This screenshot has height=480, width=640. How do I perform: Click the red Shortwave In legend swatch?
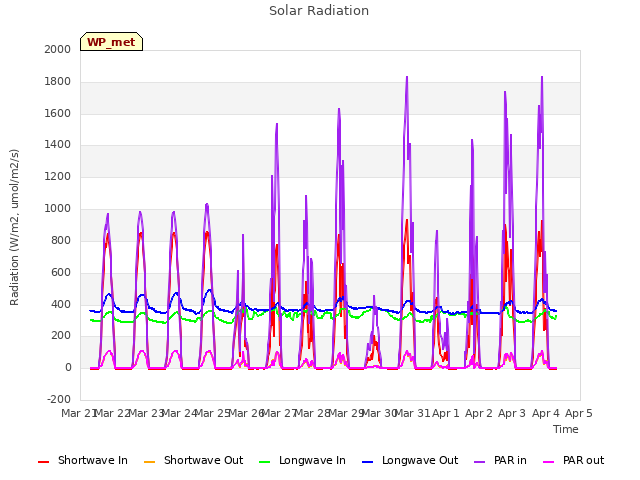click(x=44, y=462)
